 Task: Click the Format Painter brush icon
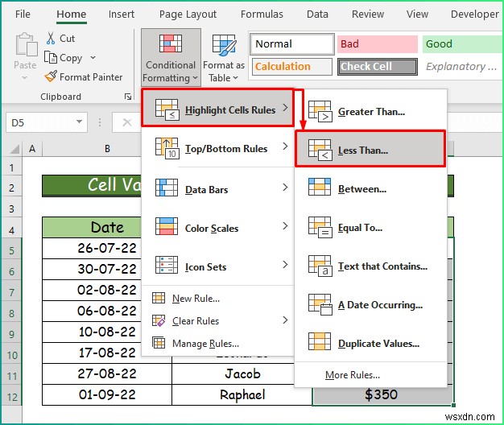(51, 76)
